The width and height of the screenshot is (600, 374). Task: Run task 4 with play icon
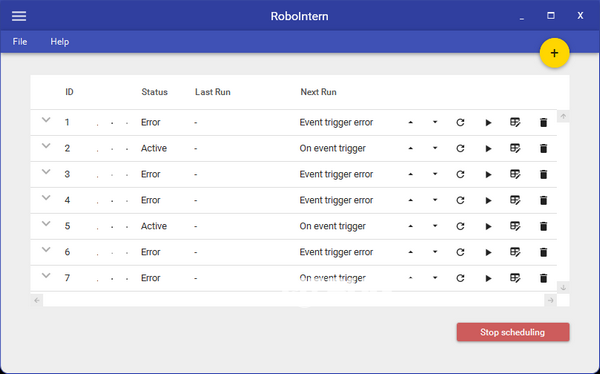[x=488, y=201]
